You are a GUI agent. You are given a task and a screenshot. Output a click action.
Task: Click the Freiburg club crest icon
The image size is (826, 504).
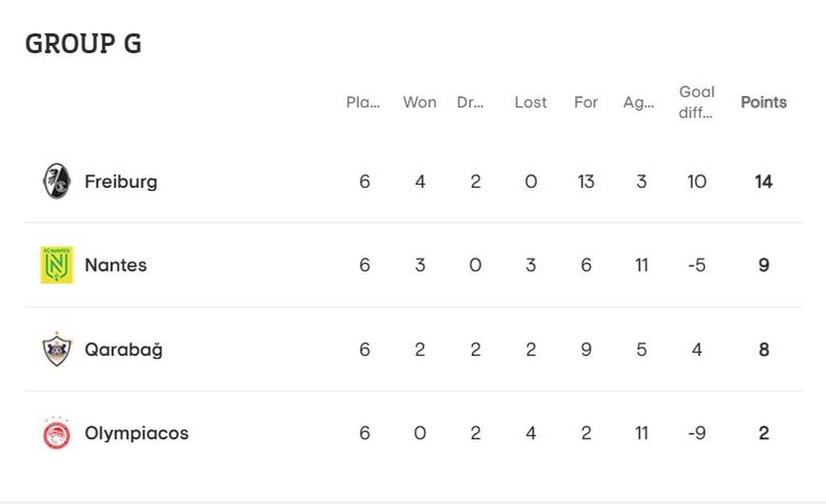pos(56,181)
